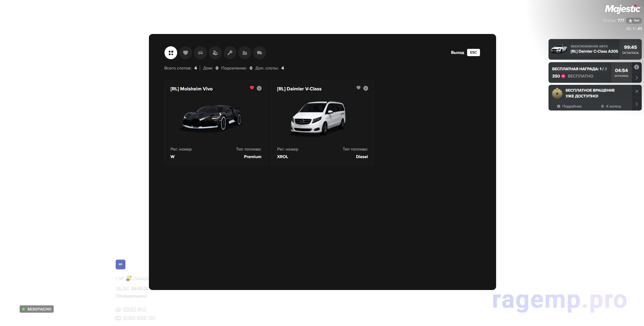The image size is (644, 326).
Task: Select the white Daimler V-Class van image
Action: [x=318, y=118]
